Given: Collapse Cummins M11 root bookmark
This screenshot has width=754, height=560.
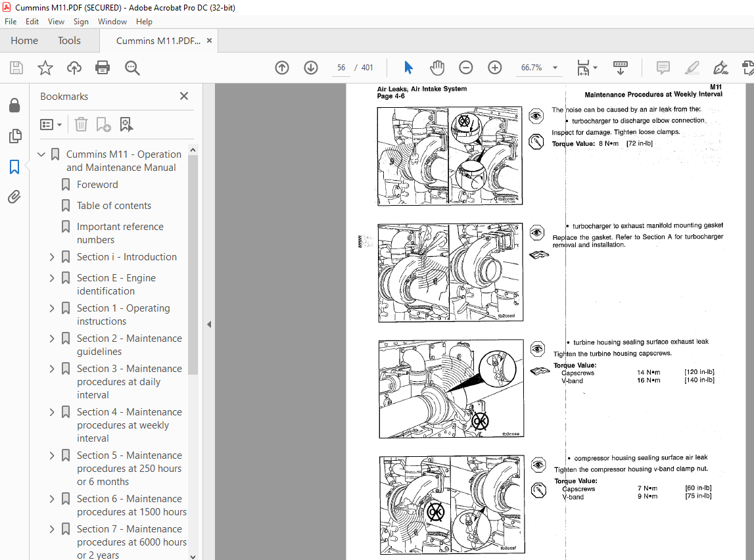Looking at the screenshot, I should 41,154.
